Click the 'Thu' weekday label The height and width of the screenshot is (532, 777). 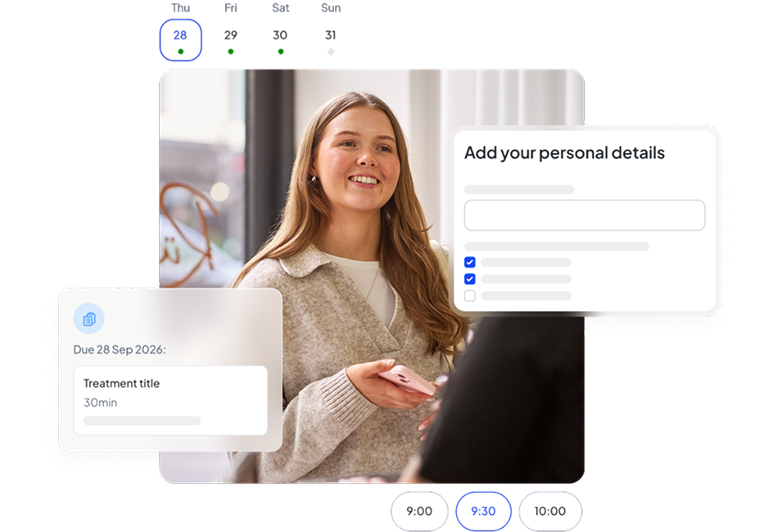[x=180, y=8]
